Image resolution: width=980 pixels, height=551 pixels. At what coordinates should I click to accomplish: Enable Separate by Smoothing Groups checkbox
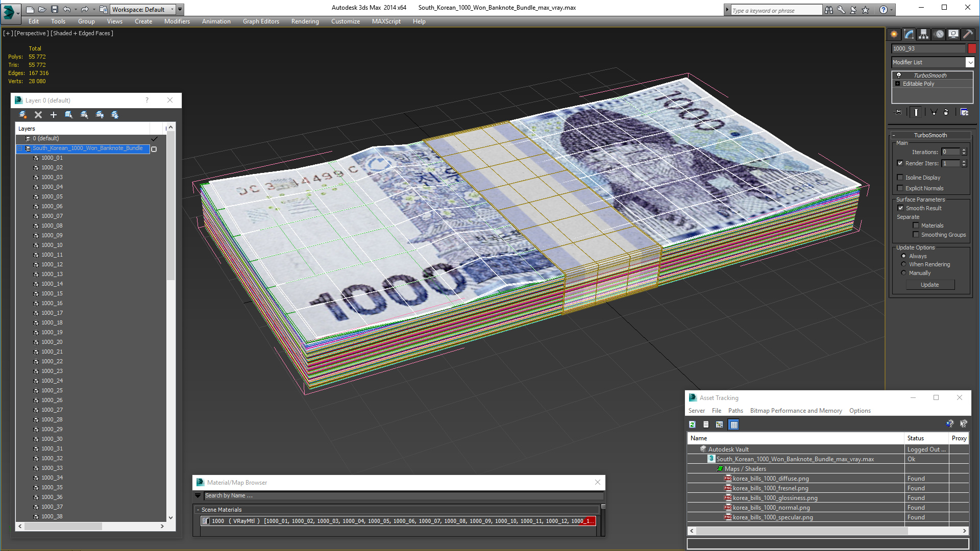click(x=916, y=235)
